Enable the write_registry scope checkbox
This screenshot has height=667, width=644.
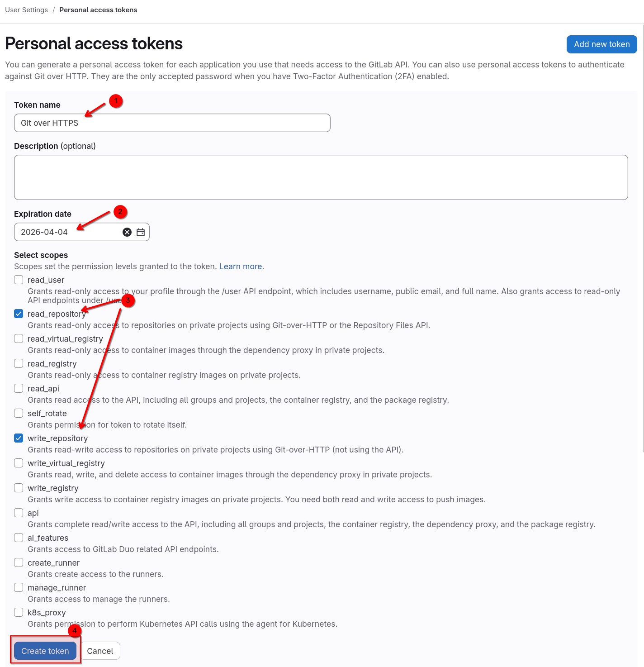[19, 488]
